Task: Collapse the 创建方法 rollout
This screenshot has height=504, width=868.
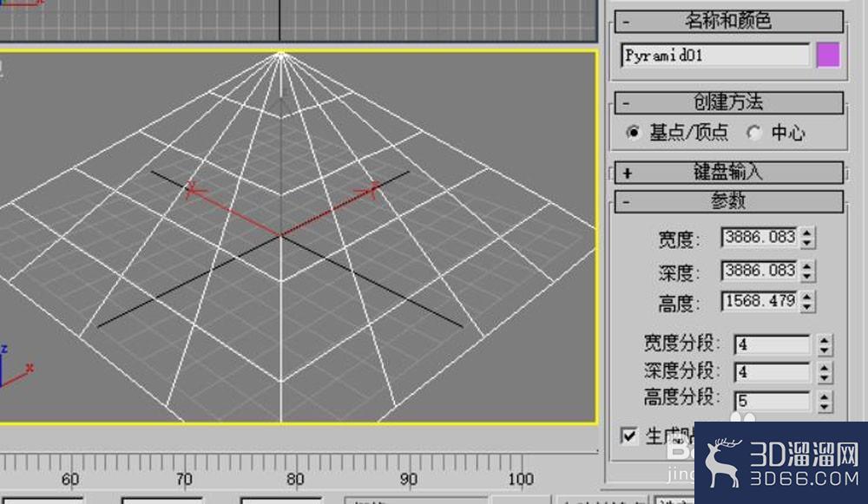Action: point(728,102)
